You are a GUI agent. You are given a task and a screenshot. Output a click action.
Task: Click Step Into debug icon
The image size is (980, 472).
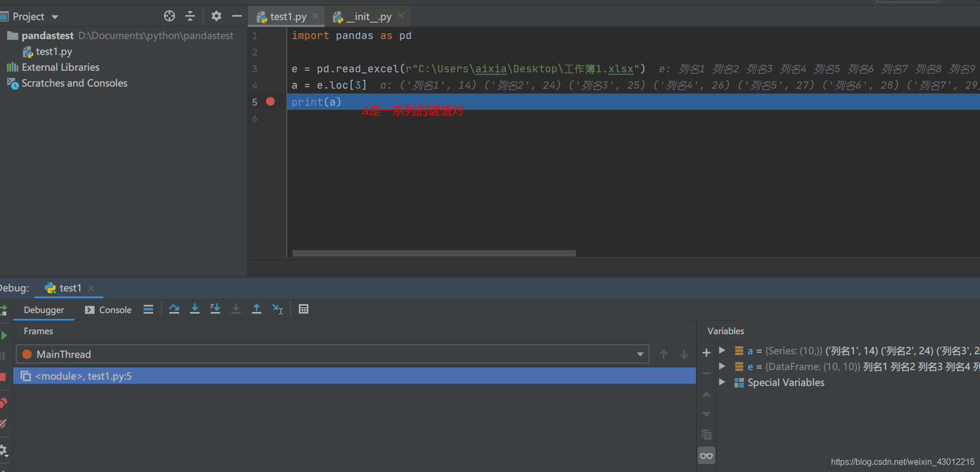[x=195, y=309]
